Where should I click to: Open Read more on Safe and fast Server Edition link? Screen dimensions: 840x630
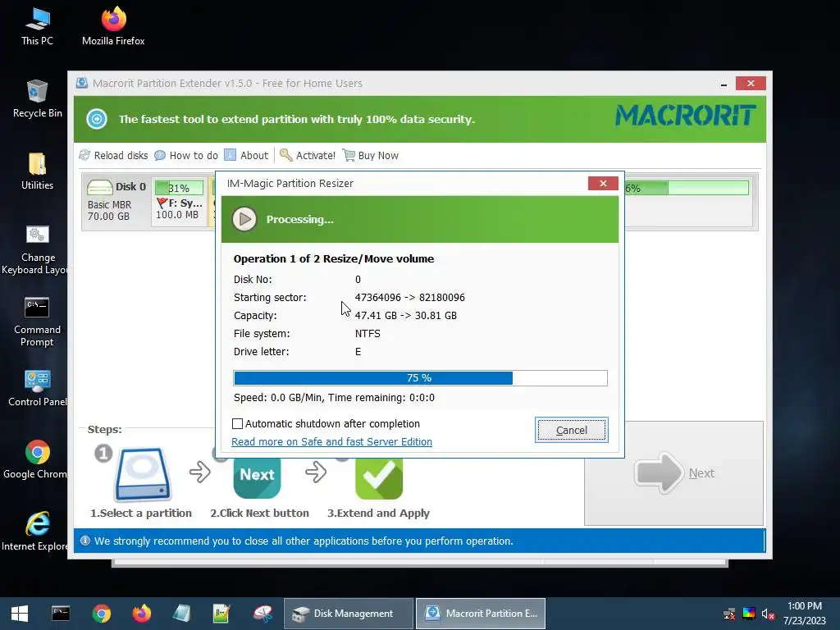331,442
